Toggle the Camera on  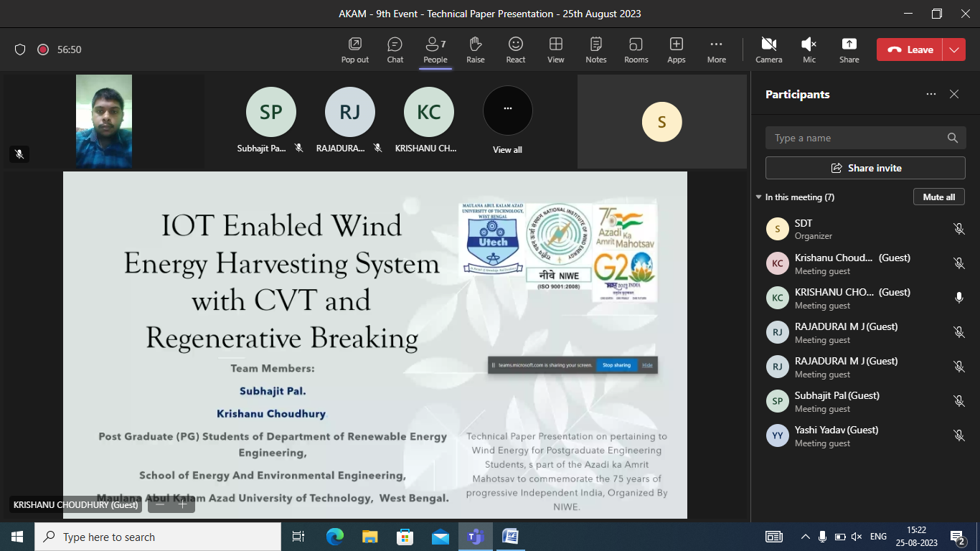tap(768, 50)
